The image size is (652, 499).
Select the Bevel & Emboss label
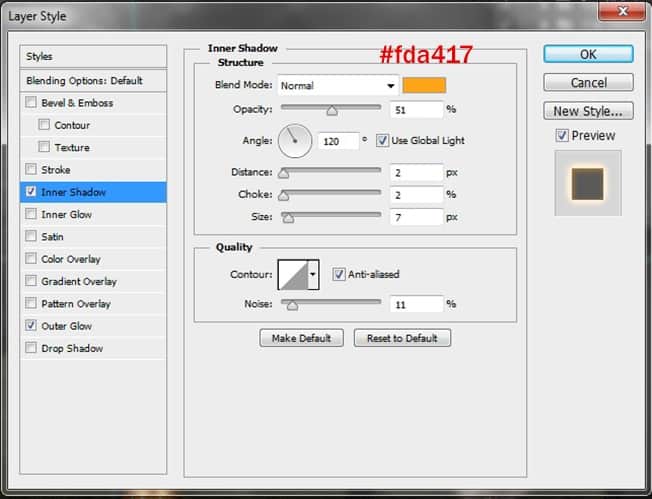(x=77, y=103)
